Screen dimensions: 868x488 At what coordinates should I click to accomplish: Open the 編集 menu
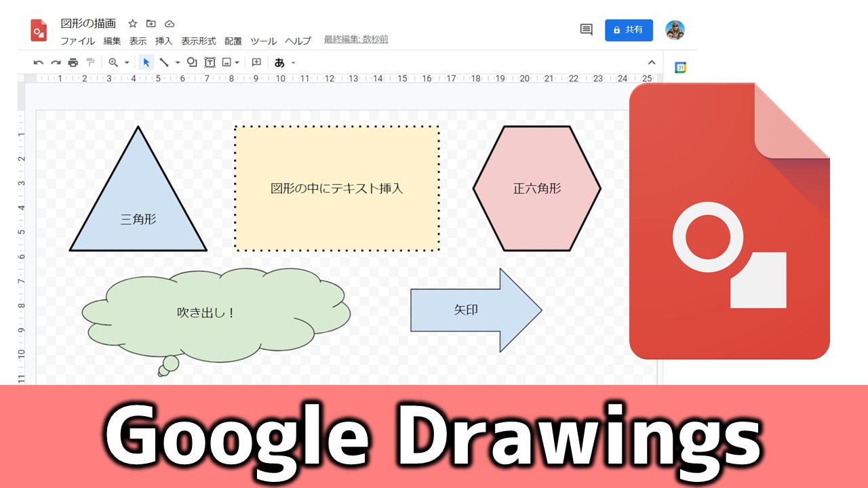tap(112, 41)
